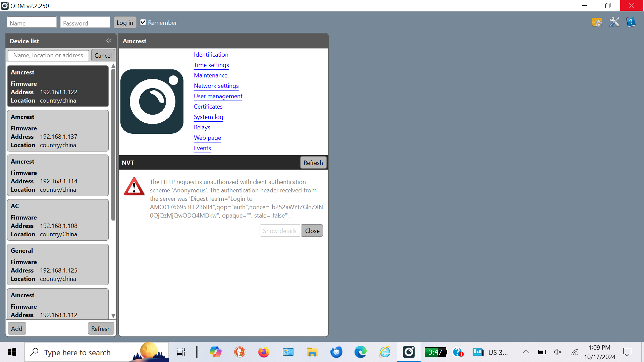644x362 pixels.
Task: Collapse the Device list panel
Action: 109,41
